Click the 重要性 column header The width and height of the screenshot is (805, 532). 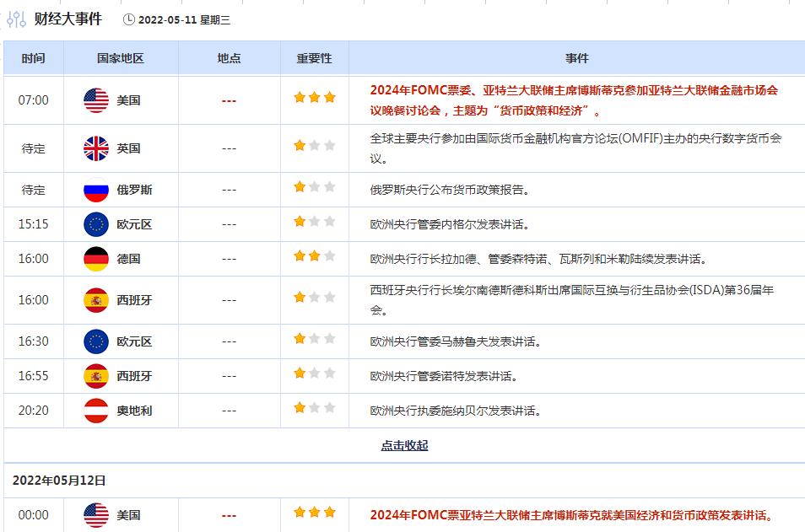click(x=314, y=58)
